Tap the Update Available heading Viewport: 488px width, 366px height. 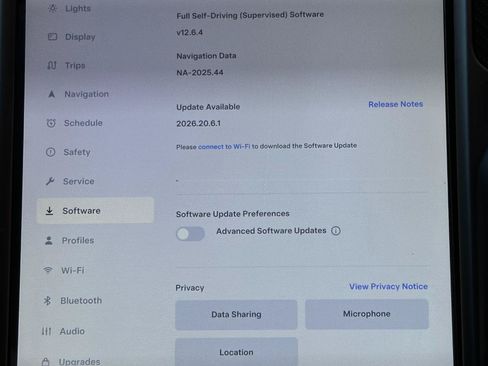pos(208,107)
